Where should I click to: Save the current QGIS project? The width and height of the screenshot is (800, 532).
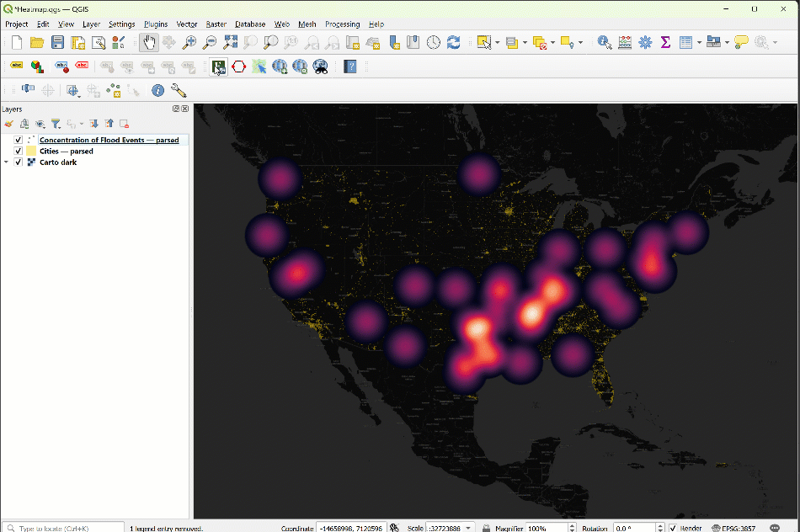(x=56, y=42)
